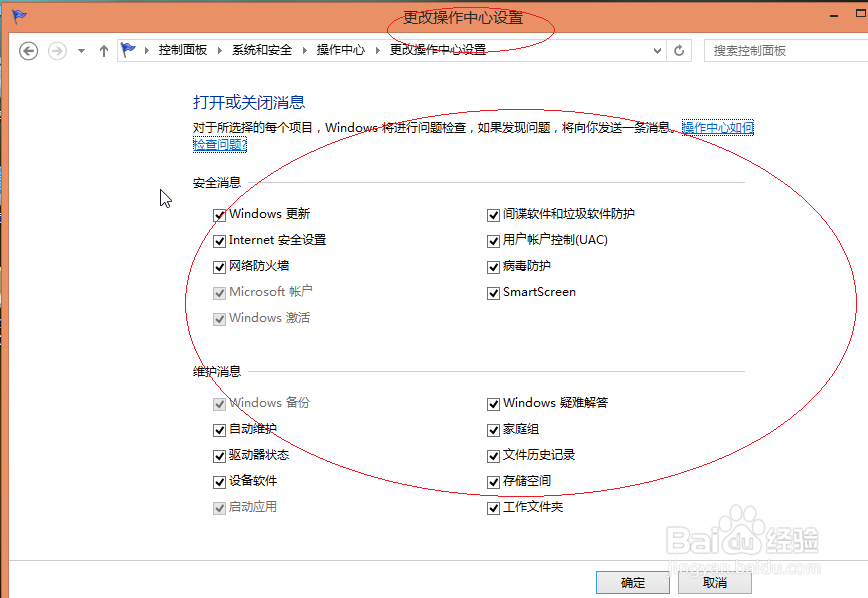Click the forward navigation arrow
868x598 pixels.
pyautogui.click(x=57, y=51)
